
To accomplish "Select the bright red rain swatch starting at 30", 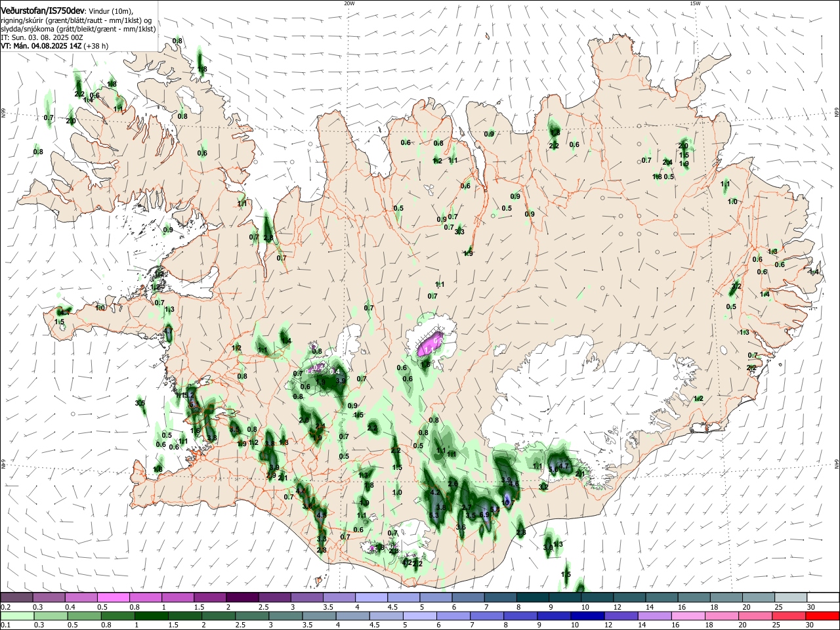I will tap(823, 616).
